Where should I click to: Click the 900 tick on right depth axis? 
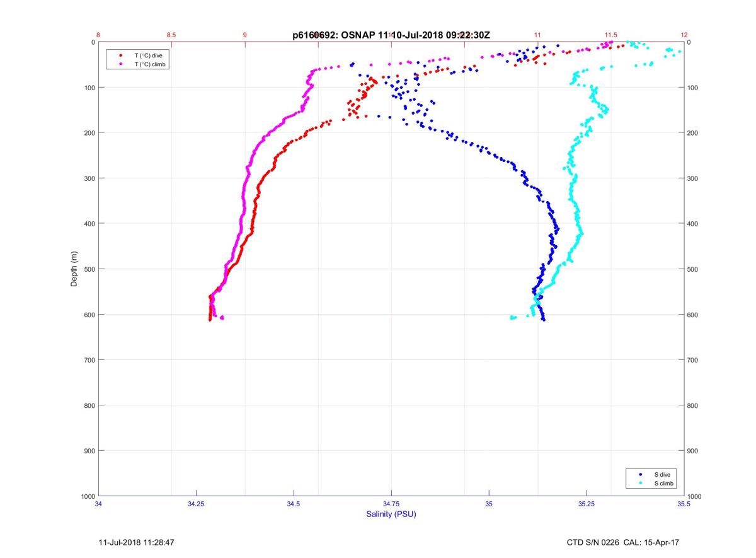point(694,451)
